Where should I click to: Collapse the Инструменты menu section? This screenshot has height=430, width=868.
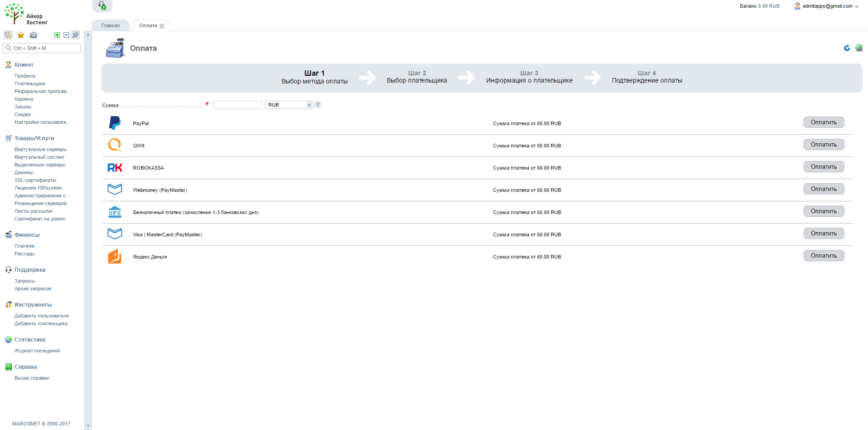(x=33, y=305)
